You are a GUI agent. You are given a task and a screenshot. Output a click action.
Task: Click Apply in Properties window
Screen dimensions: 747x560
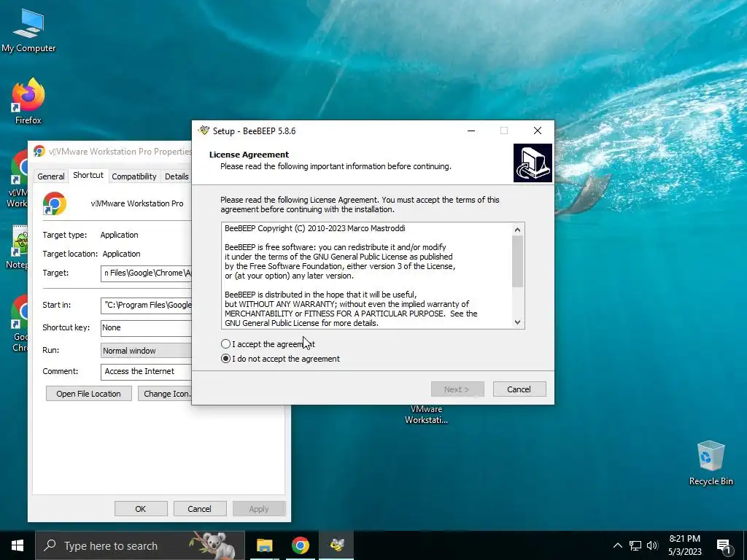point(259,508)
